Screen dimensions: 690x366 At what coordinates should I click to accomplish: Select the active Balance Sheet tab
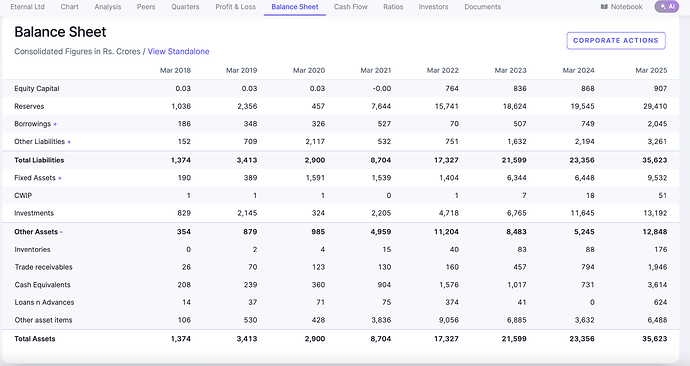[295, 7]
